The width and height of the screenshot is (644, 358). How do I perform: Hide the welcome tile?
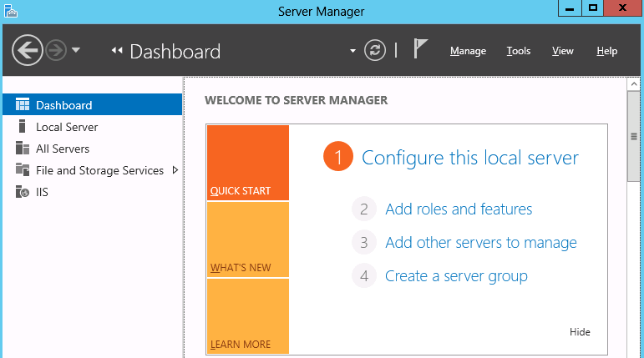click(580, 332)
